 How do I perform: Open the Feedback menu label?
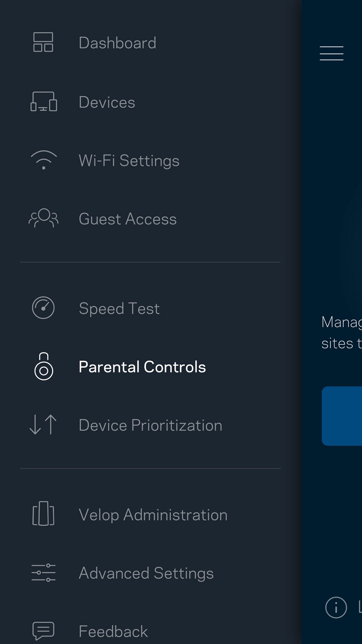click(113, 632)
